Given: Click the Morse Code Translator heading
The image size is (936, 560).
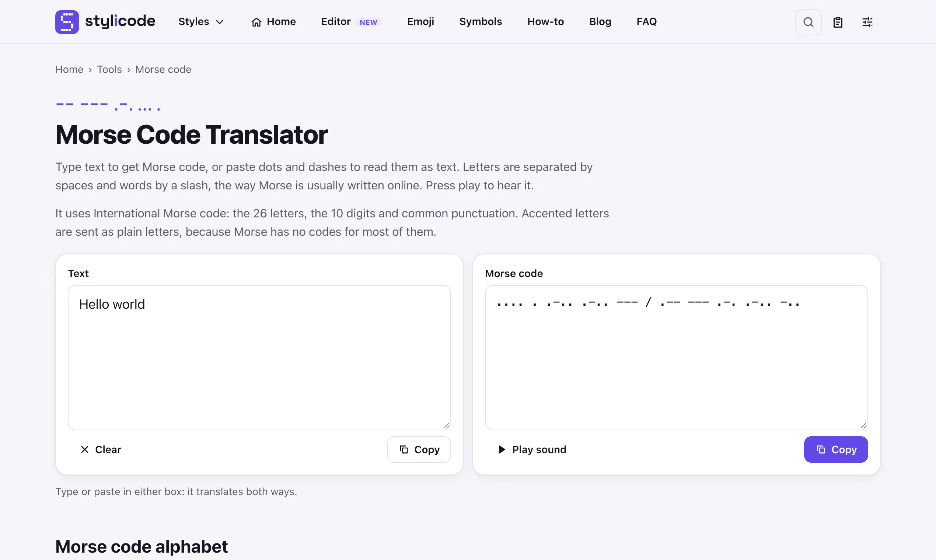Looking at the screenshot, I should point(192,135).
